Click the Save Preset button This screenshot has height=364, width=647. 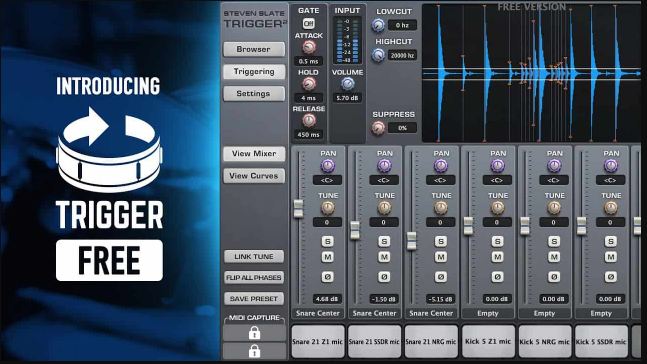tap(254, 298)
